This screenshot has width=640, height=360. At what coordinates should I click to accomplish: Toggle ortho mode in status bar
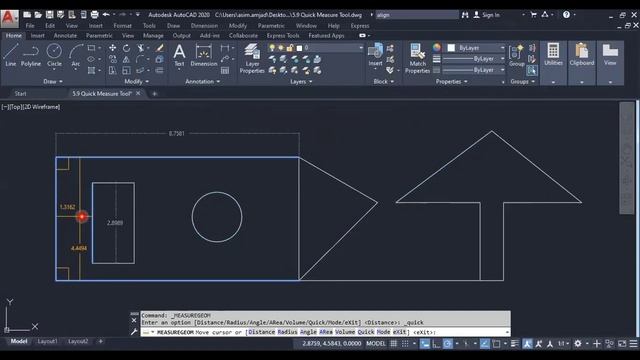[x=436, y=344]
